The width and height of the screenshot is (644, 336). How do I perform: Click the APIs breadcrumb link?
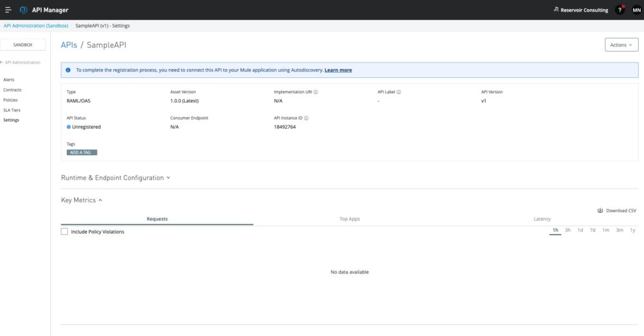pyautogui.click(x=69, y=45)
